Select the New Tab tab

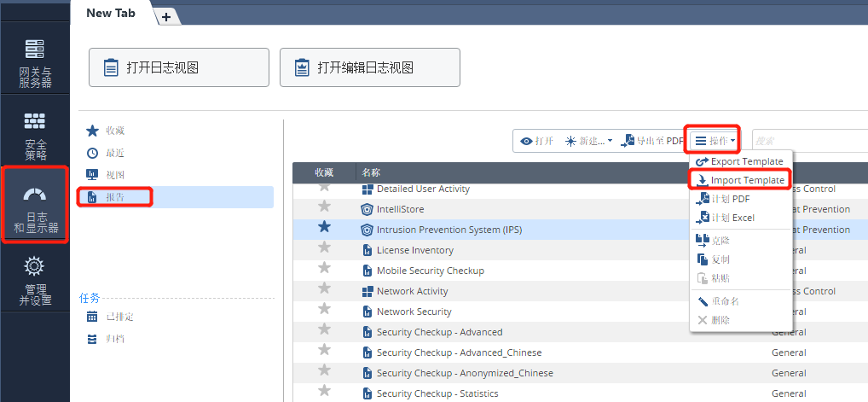111,14
